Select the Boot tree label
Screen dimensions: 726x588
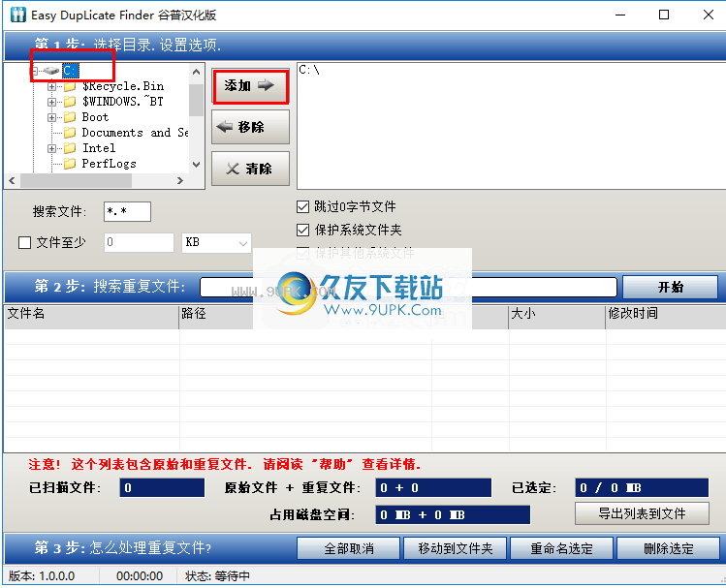pos(95,117)
